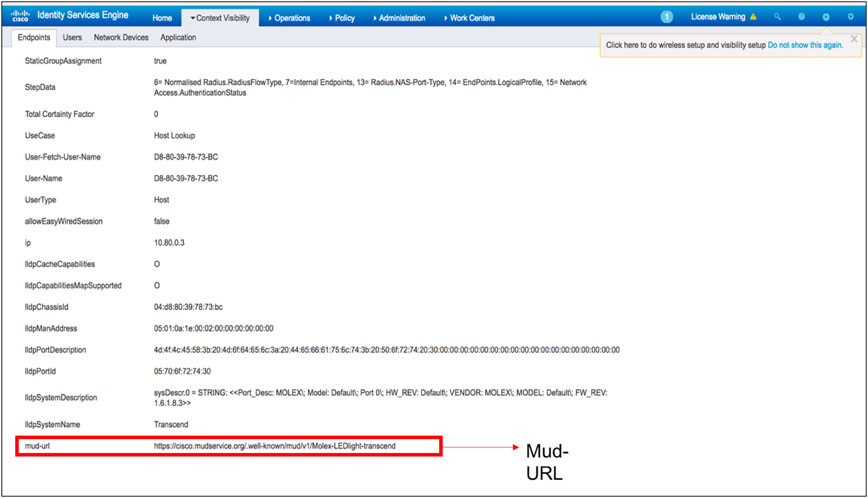Close the wireless setup notification popup
Viewport: 868px width, 498px height.
[x=854, y=39]
